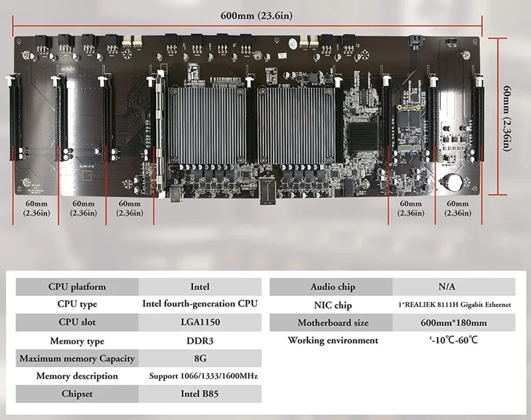Viewport: 531px width, 420px height.
Task: Click the REALIEK 8111H Gigabit Ethernet text
Action: tap(455, 305)
